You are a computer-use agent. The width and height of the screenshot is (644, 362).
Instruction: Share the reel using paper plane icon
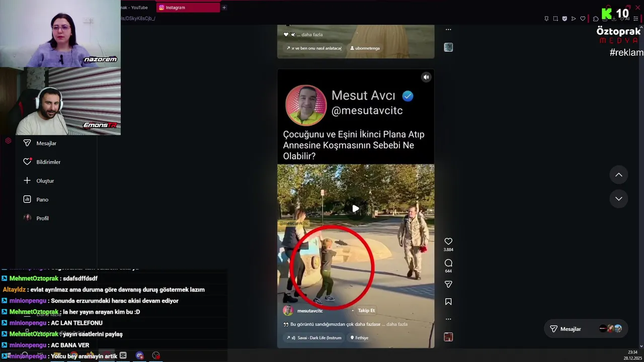click(x=448, y=285)
